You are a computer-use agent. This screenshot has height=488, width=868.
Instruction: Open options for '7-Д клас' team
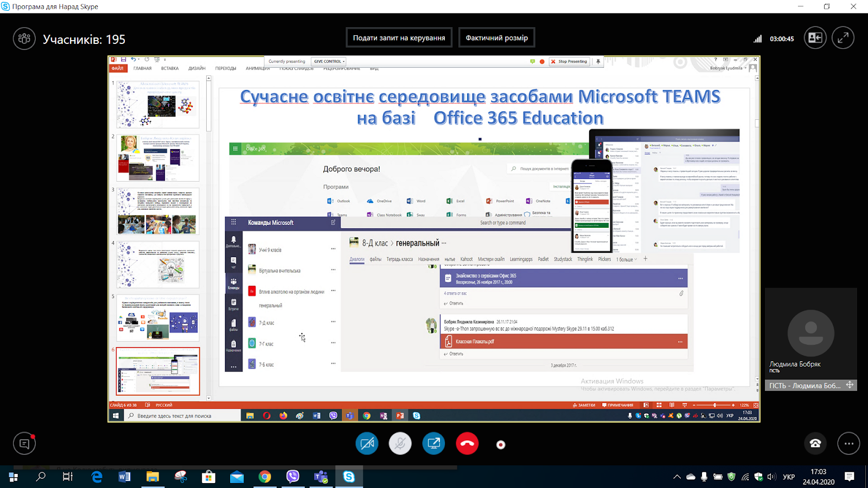[333, 322]
